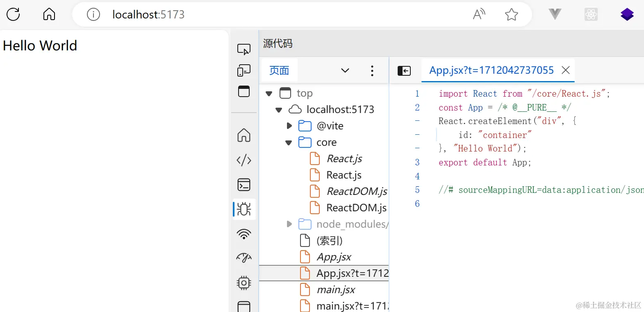
Task: Open the DevTools Welcome home tool
Action: (x=244, y=135)
